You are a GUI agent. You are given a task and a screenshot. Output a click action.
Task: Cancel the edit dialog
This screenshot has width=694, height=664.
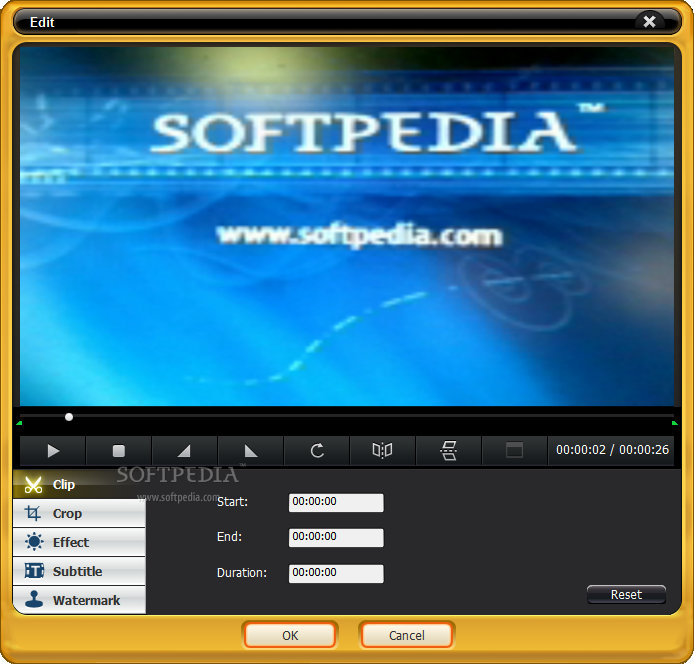(x=407, y=636)
